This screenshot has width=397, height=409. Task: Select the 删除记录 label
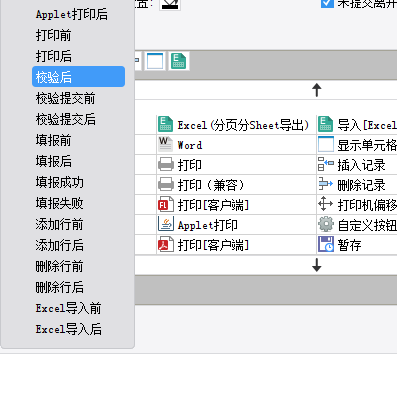point(361,185)
